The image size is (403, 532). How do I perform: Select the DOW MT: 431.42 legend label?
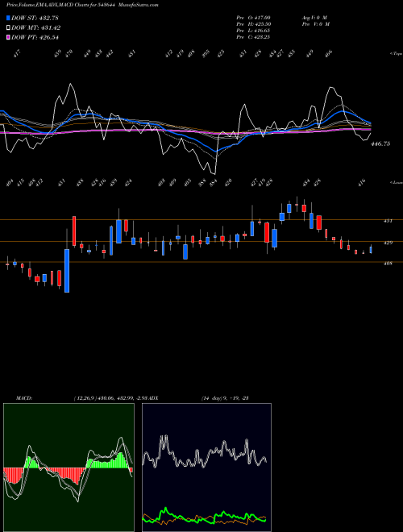pyautogui.click(x=35, y=28)
